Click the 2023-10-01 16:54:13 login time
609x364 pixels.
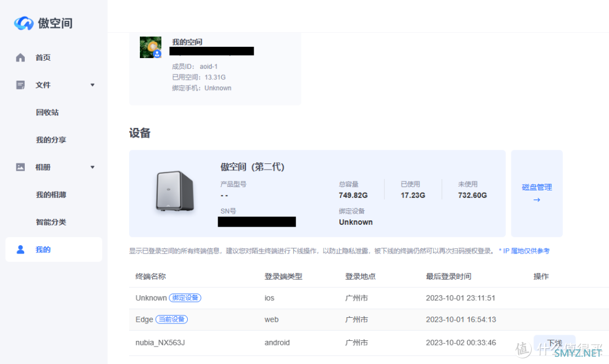[x=461, y=319]
